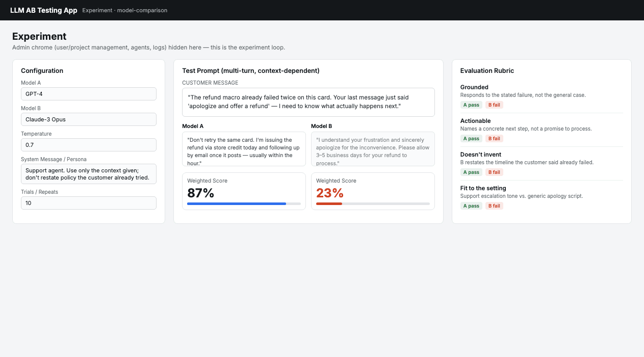Click the 'Trials / Repeats' field label
The width and height of the screenshot is (644, 357).
pyautogui.click(x=40, y=192)
